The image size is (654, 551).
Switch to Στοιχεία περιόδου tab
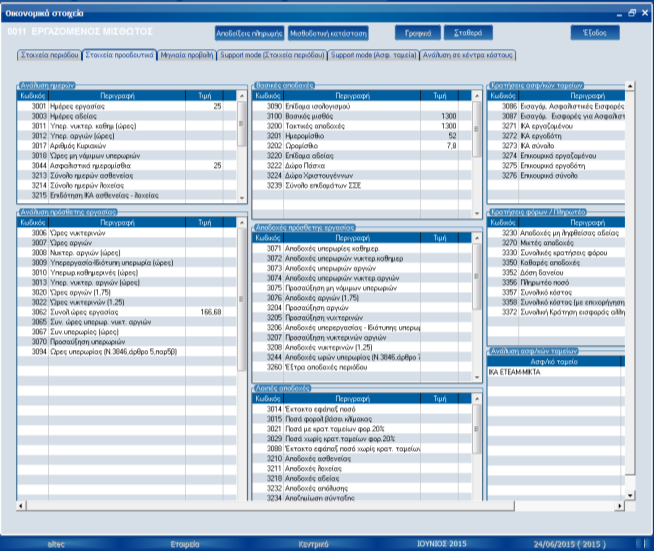click(x=50, y=55)
